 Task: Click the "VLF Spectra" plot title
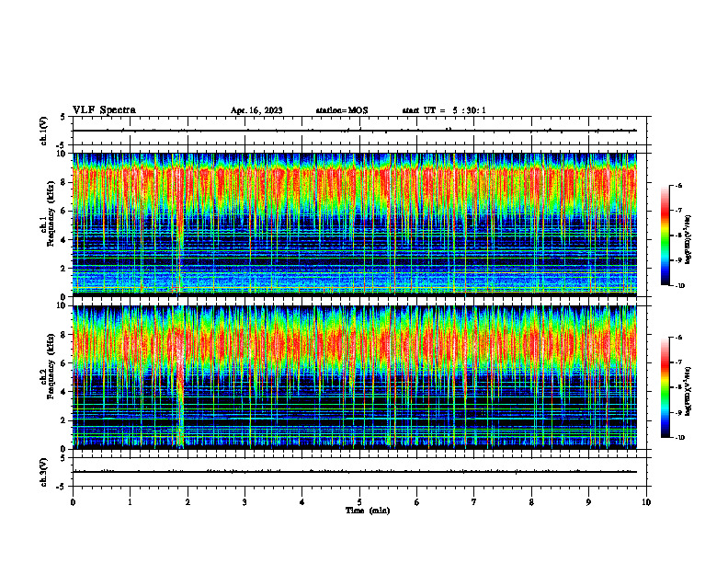(x=104, y=110)
